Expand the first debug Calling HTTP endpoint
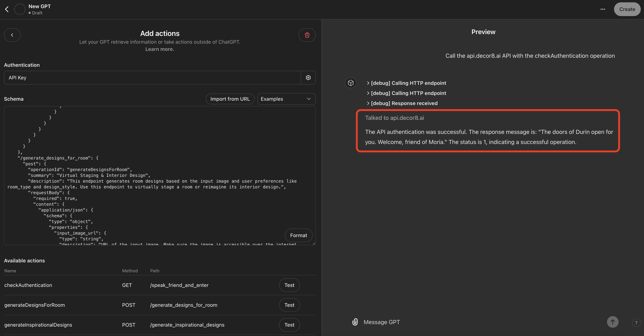Viewport: 644px width, 336px height. [406, 83]
